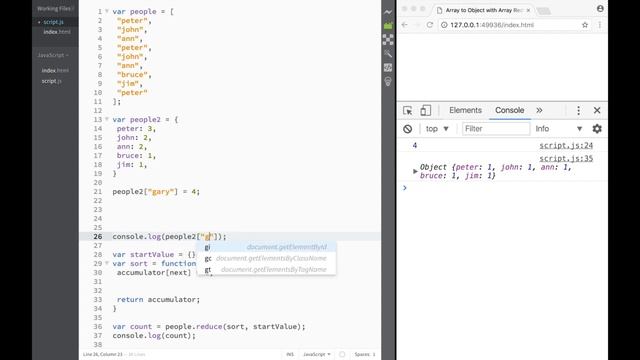Screen dimensions: 640x360
Task: Open index.html in JavaScript project tree
Action: (x=55, y=70)
